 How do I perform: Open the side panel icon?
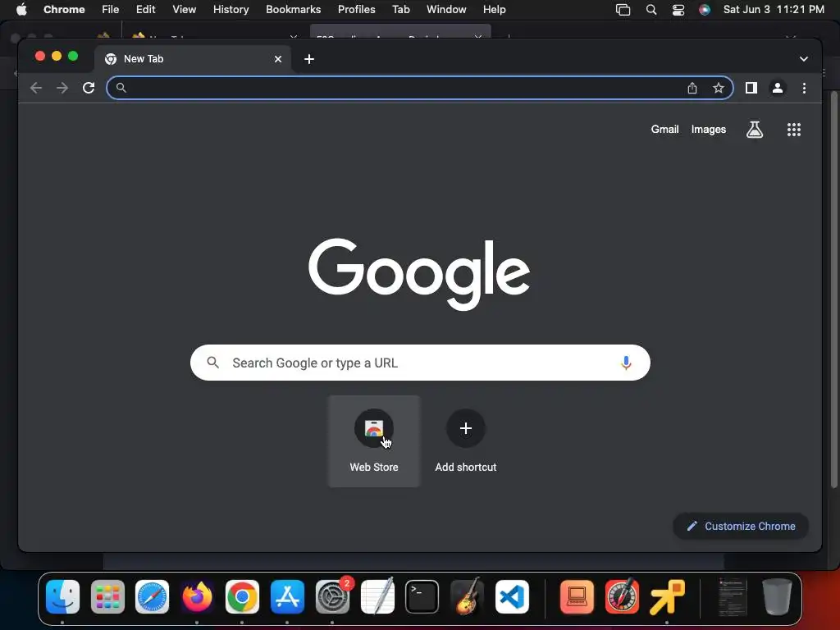coord(751,88)
